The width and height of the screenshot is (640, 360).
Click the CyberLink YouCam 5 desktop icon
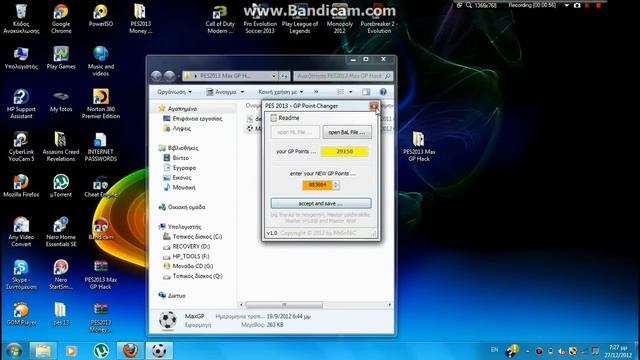tap(21, 147)
